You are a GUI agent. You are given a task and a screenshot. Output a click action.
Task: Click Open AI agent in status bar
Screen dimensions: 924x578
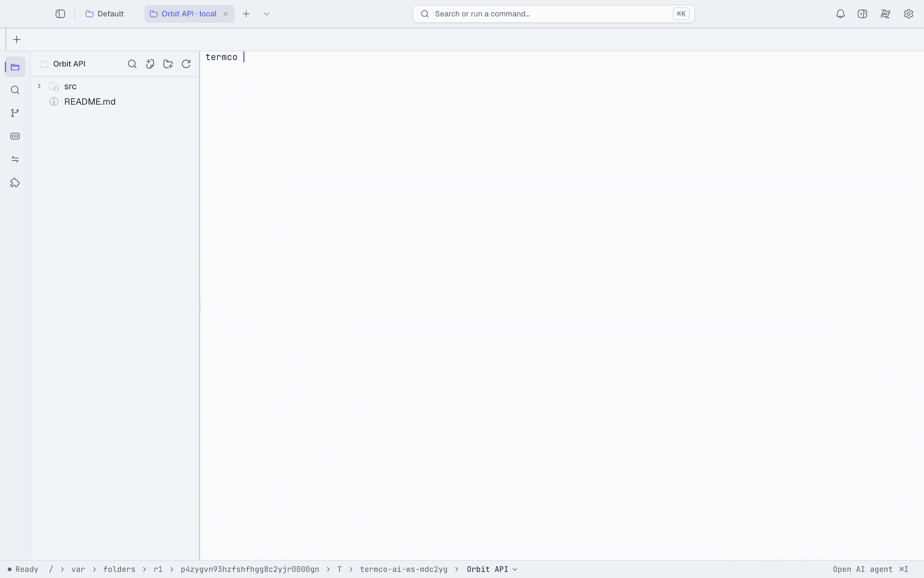[x=870, y=569]
